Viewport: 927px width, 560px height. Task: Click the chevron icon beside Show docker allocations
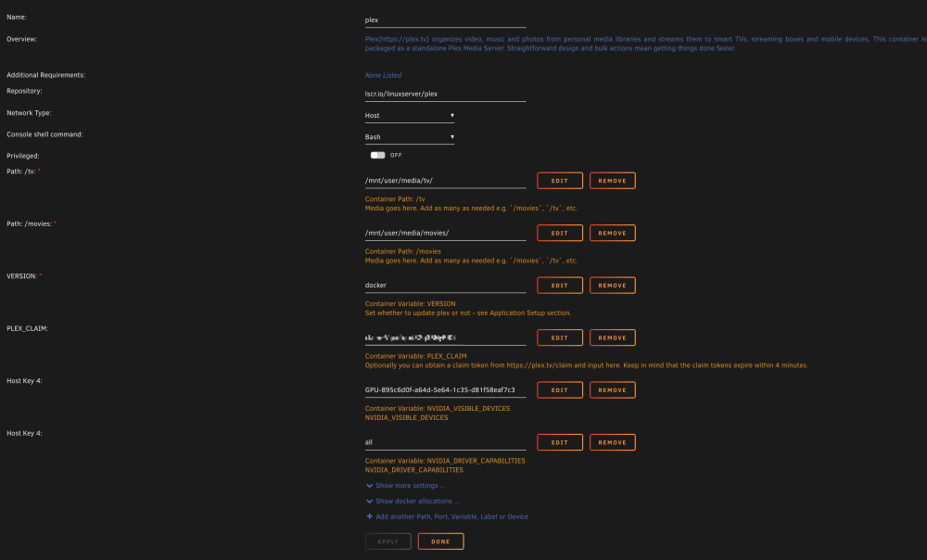point(370,501)
